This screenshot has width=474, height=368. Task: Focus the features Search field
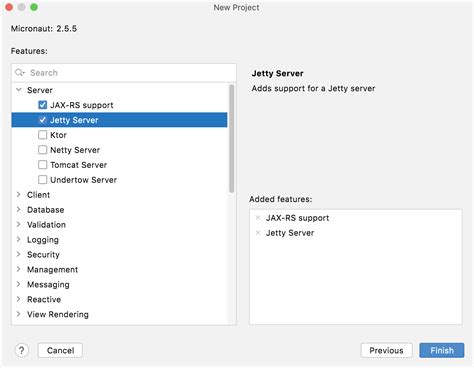tap(124, 73)
